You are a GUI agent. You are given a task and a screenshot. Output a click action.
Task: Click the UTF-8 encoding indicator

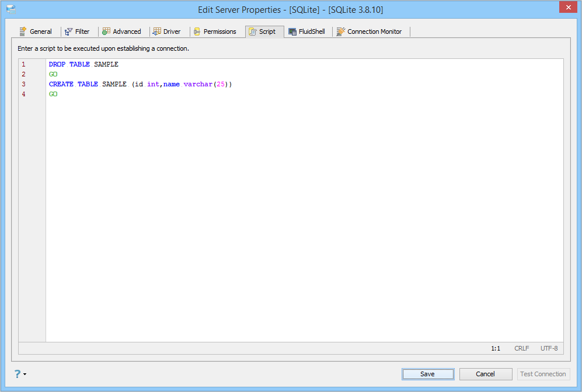tap(549, 348)
